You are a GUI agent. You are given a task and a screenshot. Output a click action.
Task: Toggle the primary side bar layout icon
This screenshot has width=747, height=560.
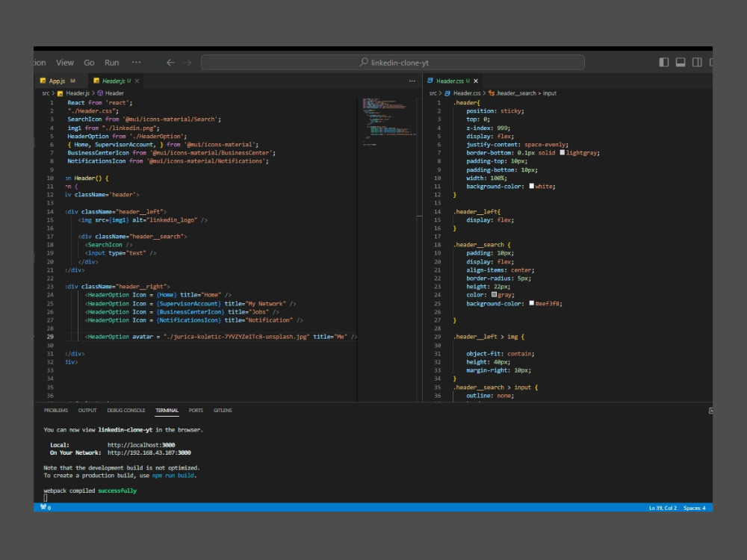click(x=664, y=63)
